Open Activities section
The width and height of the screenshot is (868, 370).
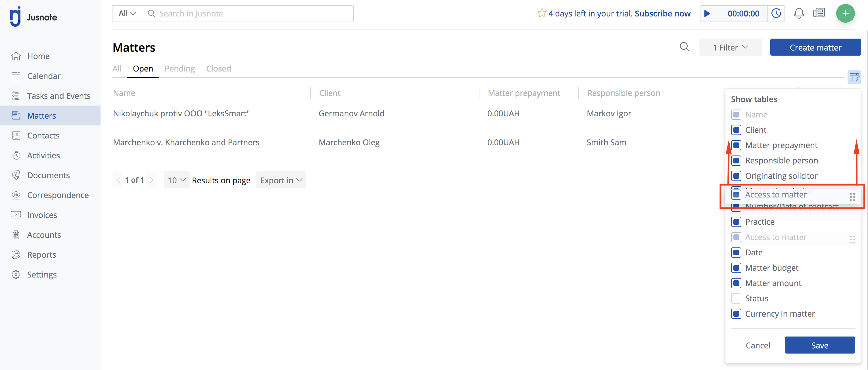(x=43, y=155)
